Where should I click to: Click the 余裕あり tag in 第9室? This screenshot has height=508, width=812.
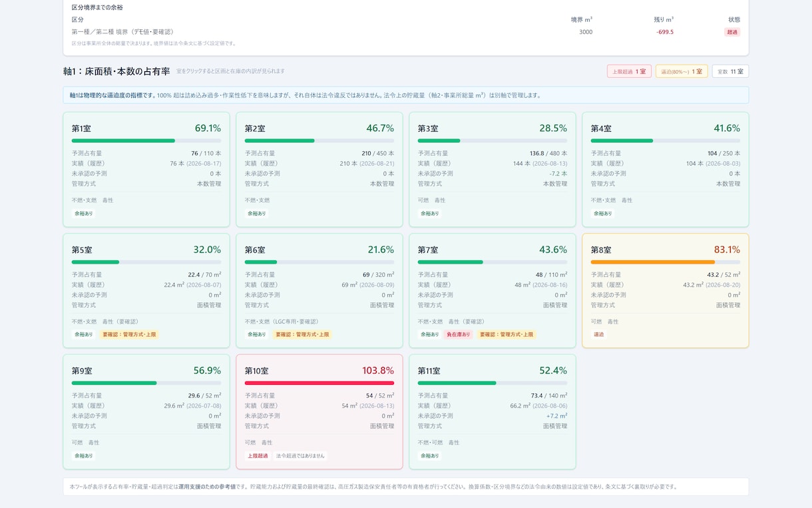[84, 455]
